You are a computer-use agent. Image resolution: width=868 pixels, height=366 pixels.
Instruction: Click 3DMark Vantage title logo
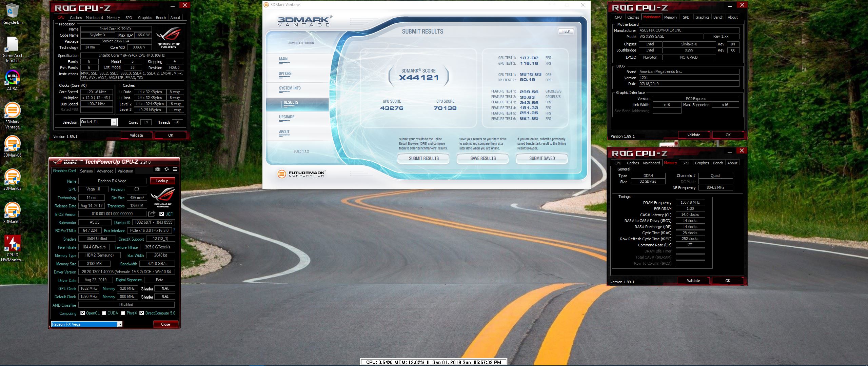[x=304, y=21]
